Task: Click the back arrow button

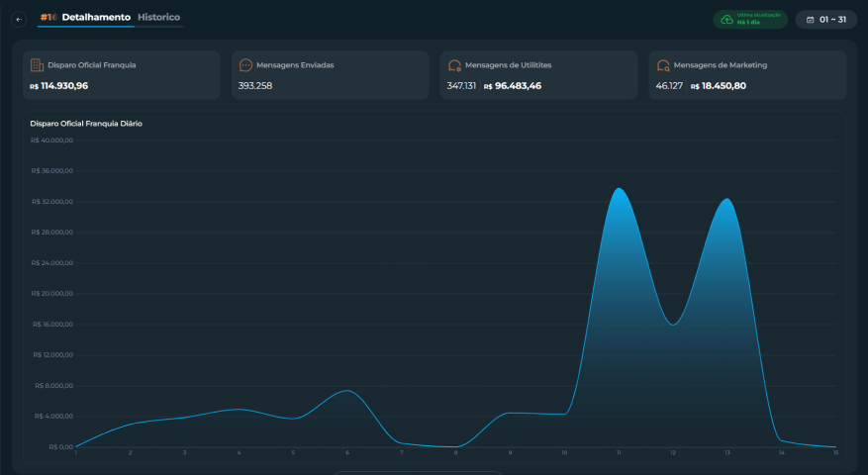Action: pyautogui.click(x=19, y=20)
